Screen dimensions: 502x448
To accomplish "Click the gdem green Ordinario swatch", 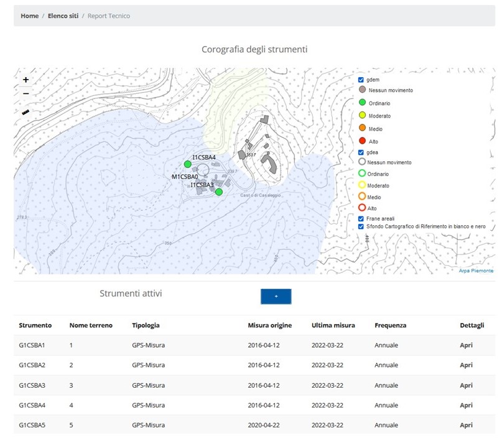I will click(362, 103).
